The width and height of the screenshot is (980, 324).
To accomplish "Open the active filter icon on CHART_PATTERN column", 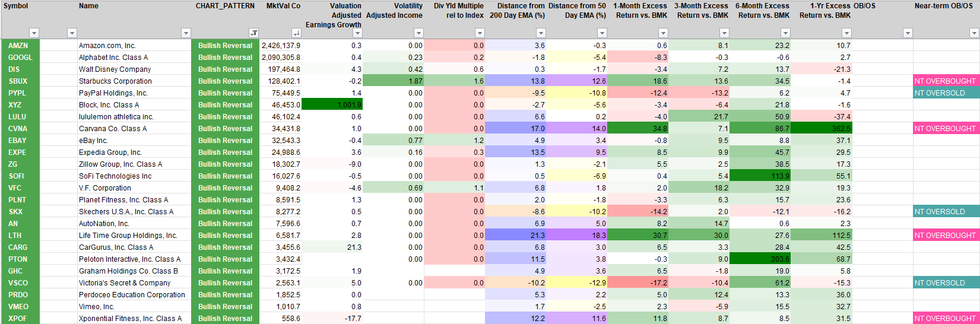I will pyautogui.click(x=253, y=33).
